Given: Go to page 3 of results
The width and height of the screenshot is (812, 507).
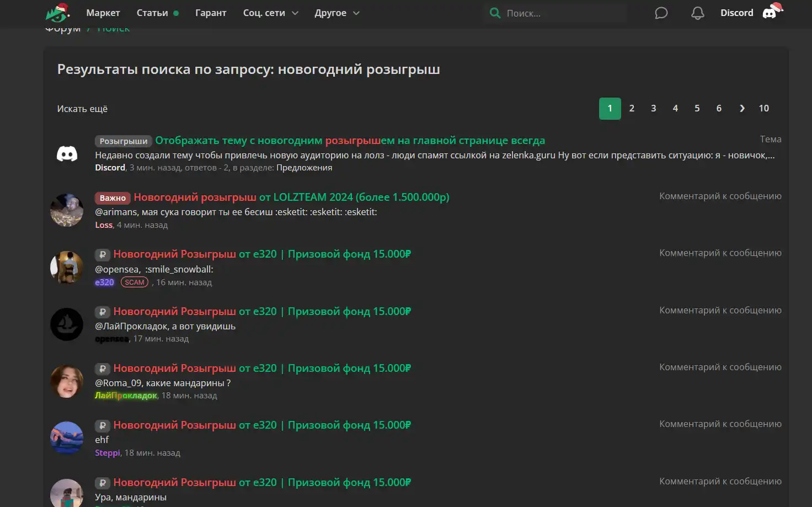Looking at the screenshot, I should [654, 108].
